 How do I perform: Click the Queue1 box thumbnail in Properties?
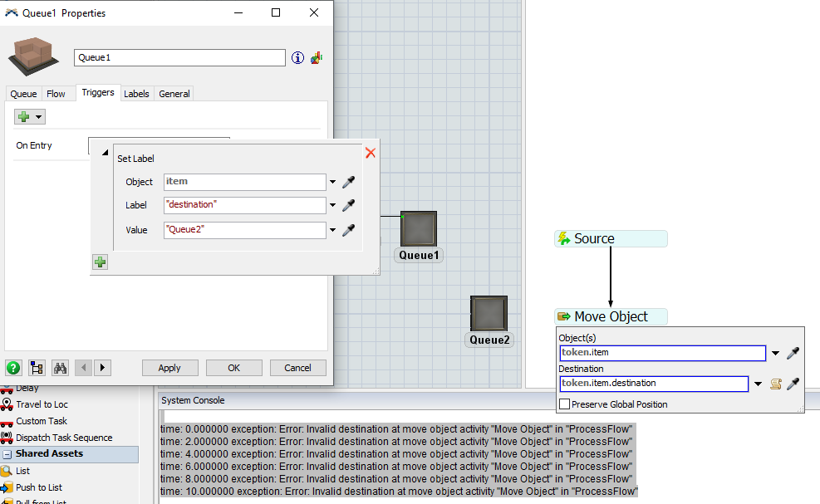pyautogui.click(x=33, y=56)
